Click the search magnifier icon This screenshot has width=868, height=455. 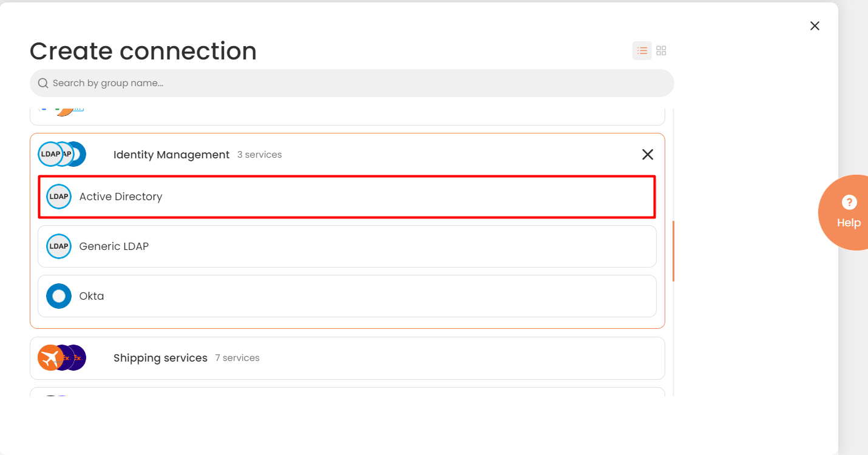click(x=43, y=83)
